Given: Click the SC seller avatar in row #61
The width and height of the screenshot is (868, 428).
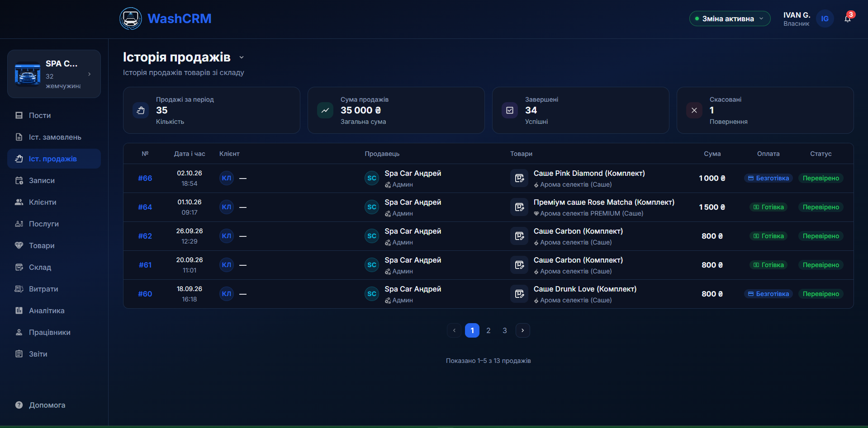Looking at the screenshot, I should coord(372,265).
